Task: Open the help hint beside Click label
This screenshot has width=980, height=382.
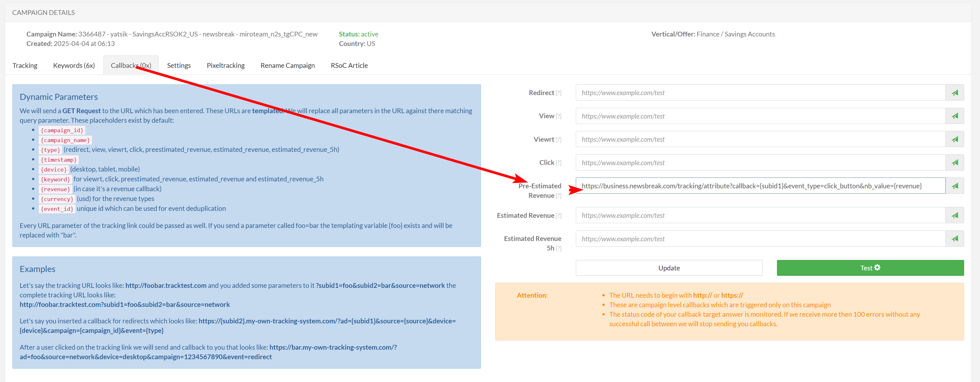Action: tap(558, 163)
